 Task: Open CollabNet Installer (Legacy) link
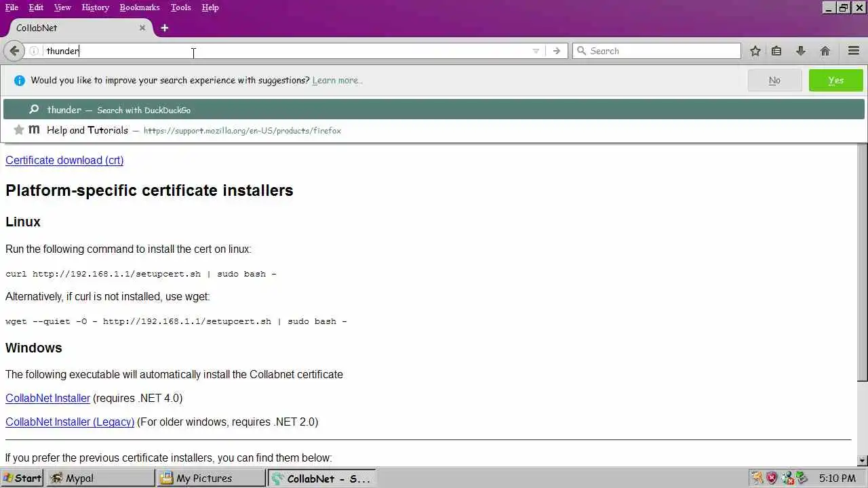pos(70,422)
